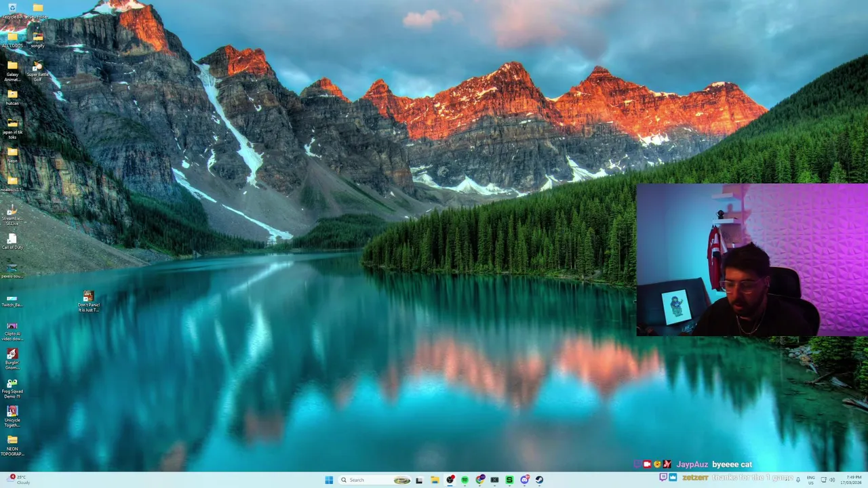This screenshot has width=868, height=488.
Task: Open the Task View taskbar icon
Action: pyautogui.click(x=419, y=480)
